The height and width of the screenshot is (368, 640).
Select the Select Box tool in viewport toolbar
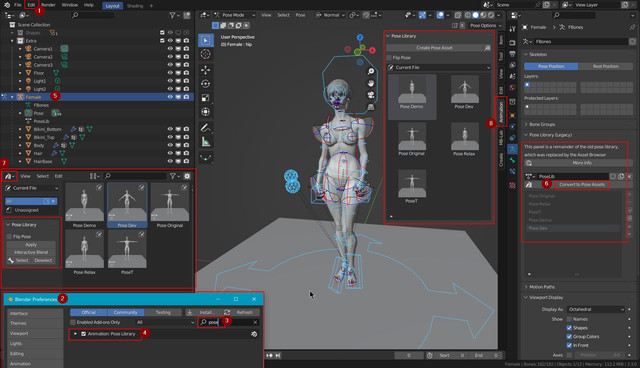(206, 40)
